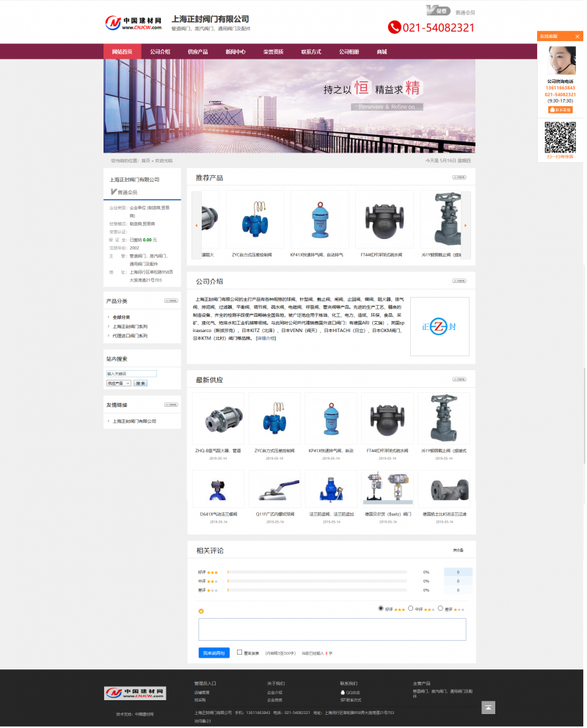The image size is (587, 728).
Task: Click the 公司相册 nav item
Action: click(349, 51)
